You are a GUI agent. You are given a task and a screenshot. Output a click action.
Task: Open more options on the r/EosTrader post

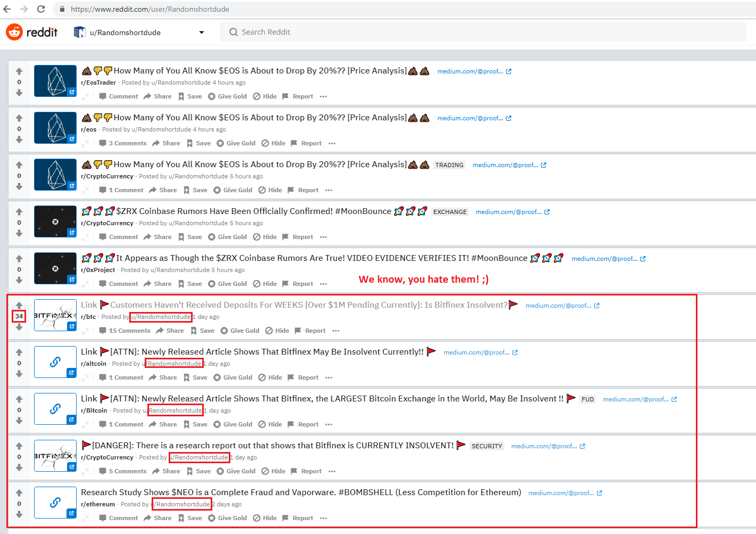(323, 96)
